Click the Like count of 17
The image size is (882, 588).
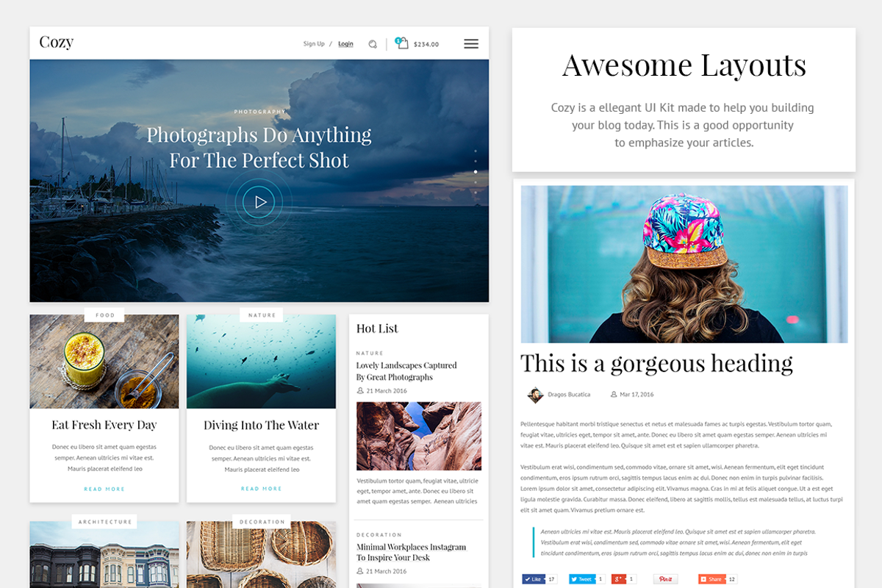tap(553, 579)
